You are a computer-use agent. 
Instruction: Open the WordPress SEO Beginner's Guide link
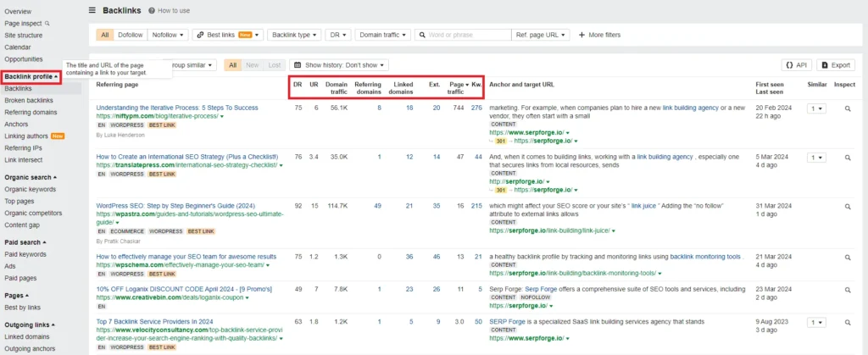click(175, 206)
